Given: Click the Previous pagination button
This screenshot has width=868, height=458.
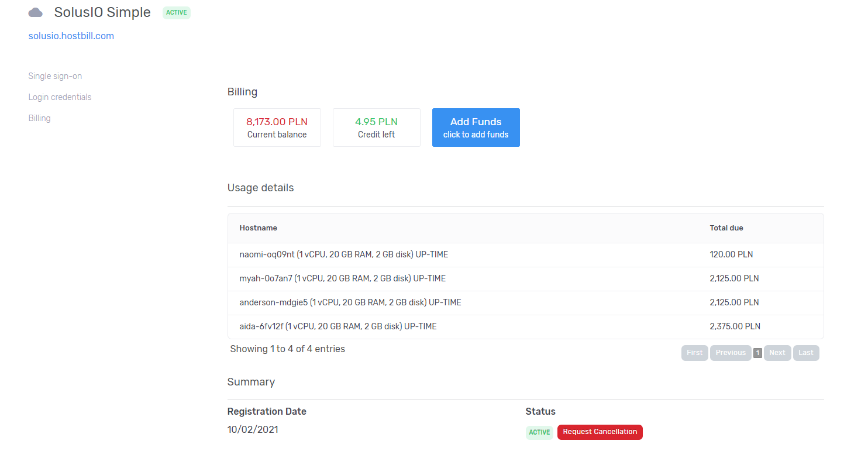Looking at the screenshot, I should [731, 352].
